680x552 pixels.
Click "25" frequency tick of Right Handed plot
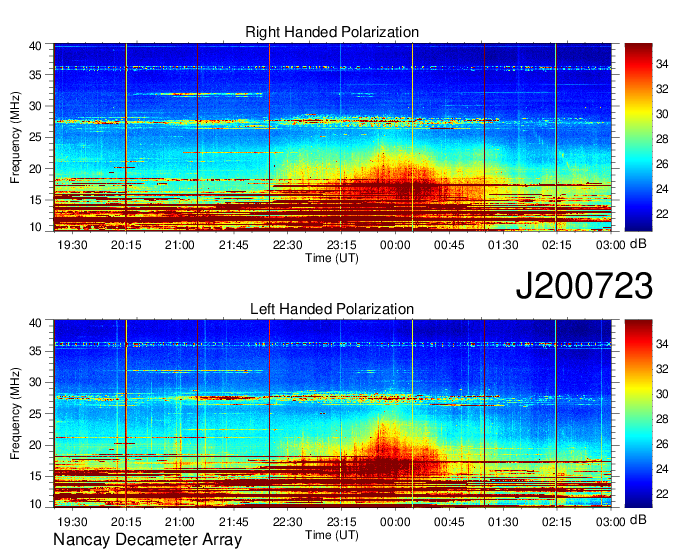click(36, 137)
